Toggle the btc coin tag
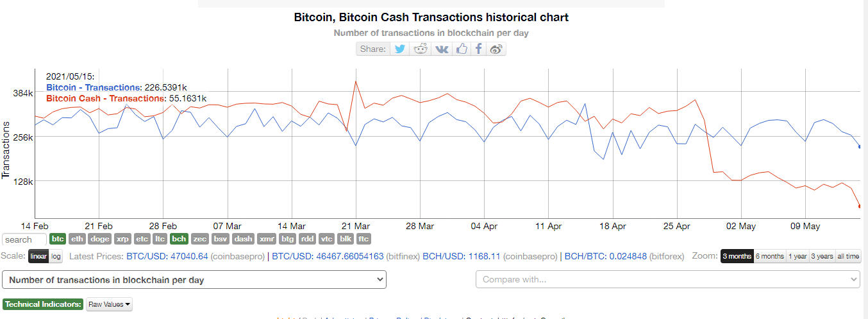The height and width of the screenshot is (319, 868). coord(58,239)
